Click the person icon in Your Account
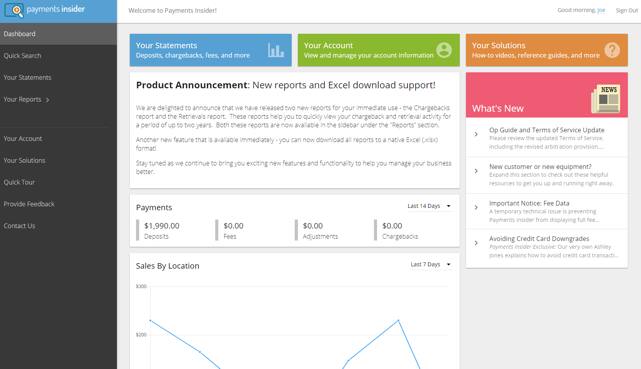 click(444, 50)
